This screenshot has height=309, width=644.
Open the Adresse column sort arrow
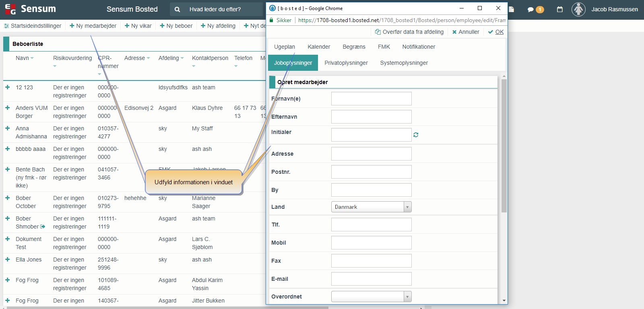148,58
